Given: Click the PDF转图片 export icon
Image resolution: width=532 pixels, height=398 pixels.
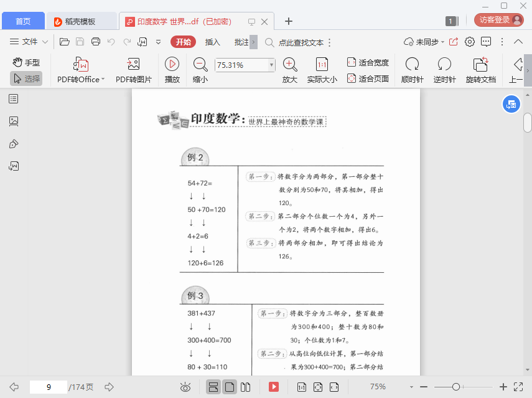Looking at the screenshot, I should [x=133, y=65].
